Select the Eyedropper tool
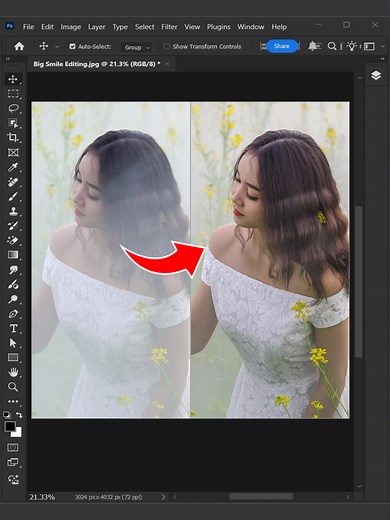The width and height of the screenshot is (390, 520). point(13,167)
